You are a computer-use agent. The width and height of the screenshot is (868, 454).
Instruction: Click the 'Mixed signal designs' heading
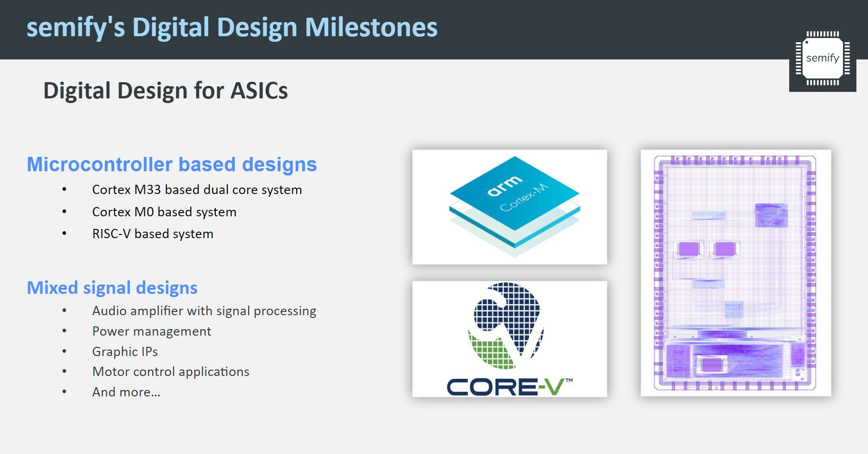click(112, 288)
